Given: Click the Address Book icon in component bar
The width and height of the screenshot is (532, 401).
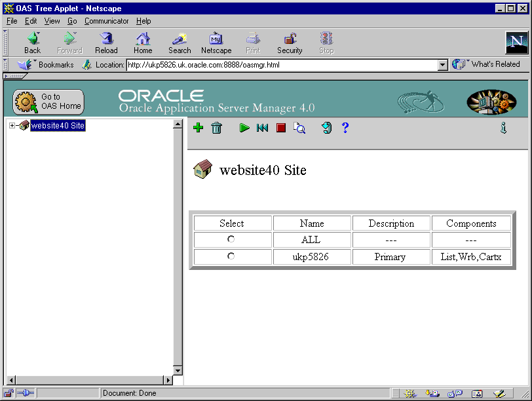Looking at the screenshot, I should [477, 394].
